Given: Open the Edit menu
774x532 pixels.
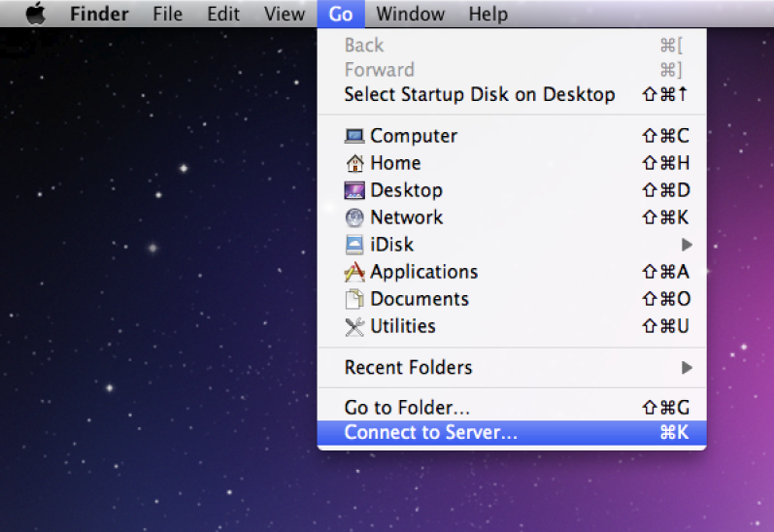Looking at the screenshot, I should coord(223,14).
